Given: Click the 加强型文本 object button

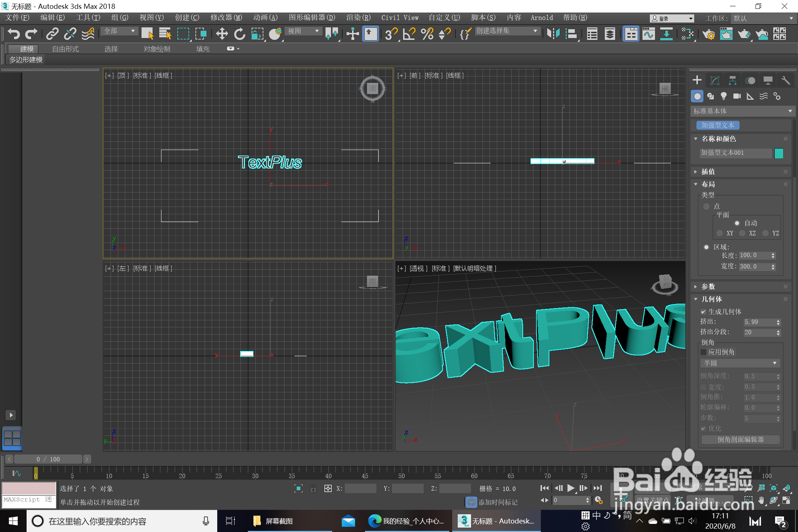Looking at the screenshot, I should click(717, 125).
